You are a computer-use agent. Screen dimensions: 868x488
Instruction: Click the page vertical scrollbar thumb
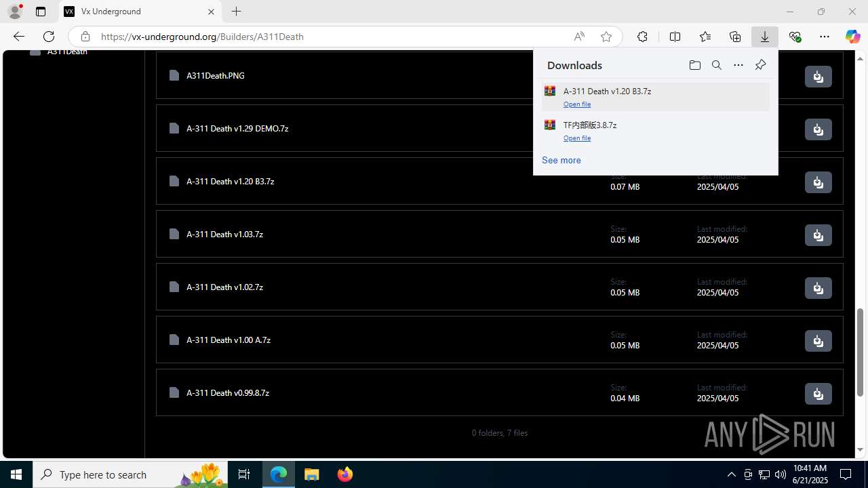pyautogui.click(x=860, y=352)
